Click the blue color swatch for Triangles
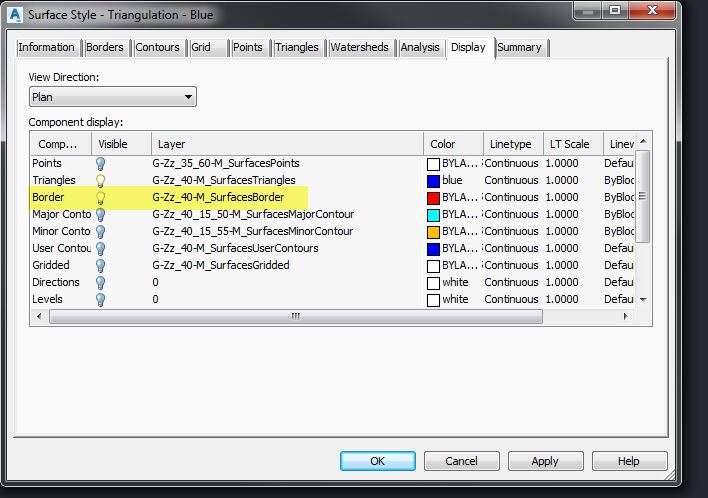The height and width of the screenshot is (498, 708). point(433,181)
